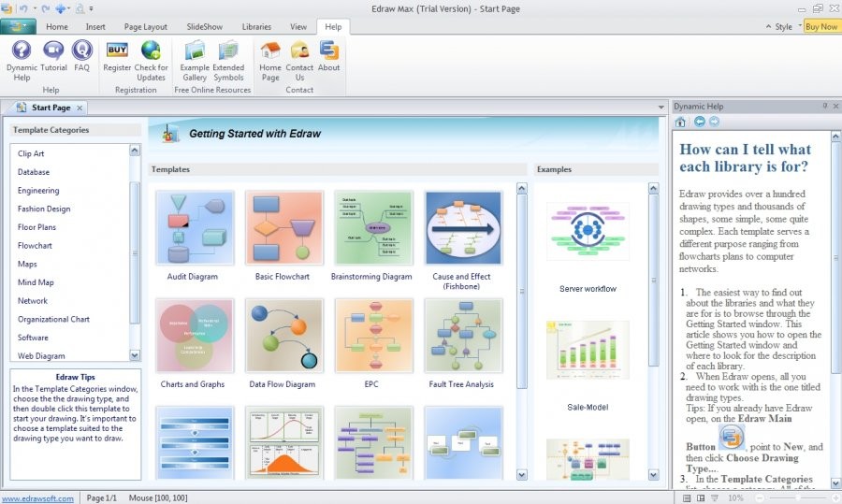Click the Buy Now button
This screenshot has width=842, height=504.
click(821, 26)
